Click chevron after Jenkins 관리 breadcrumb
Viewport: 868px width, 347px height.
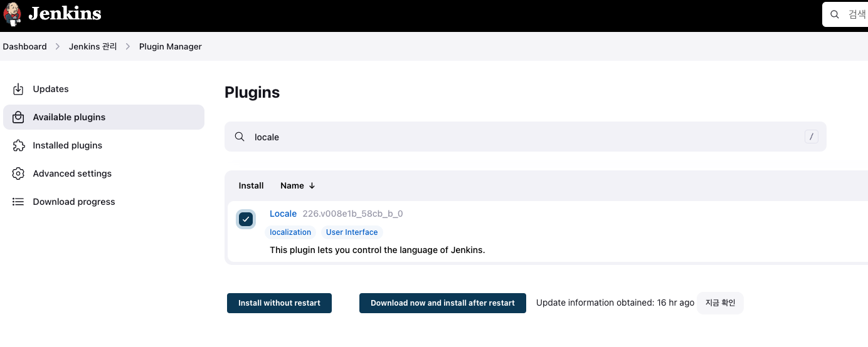pyautogui.click(x=128, y=46)
